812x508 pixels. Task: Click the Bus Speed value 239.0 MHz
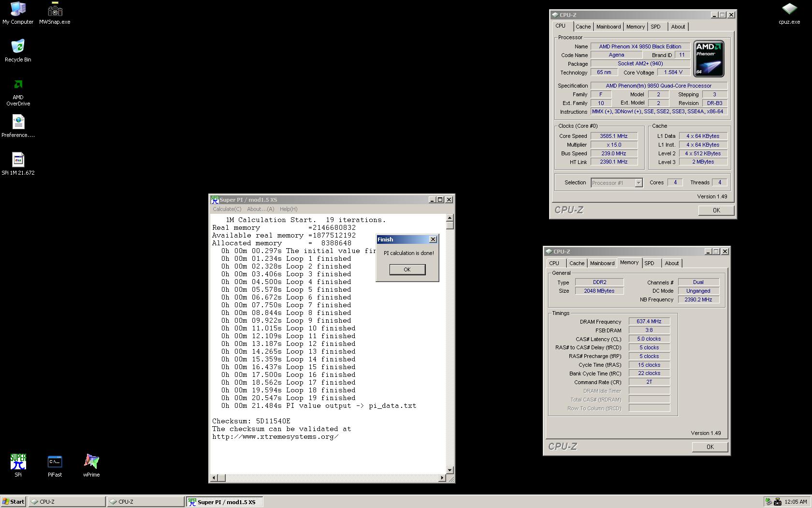[x=614, y=153]
